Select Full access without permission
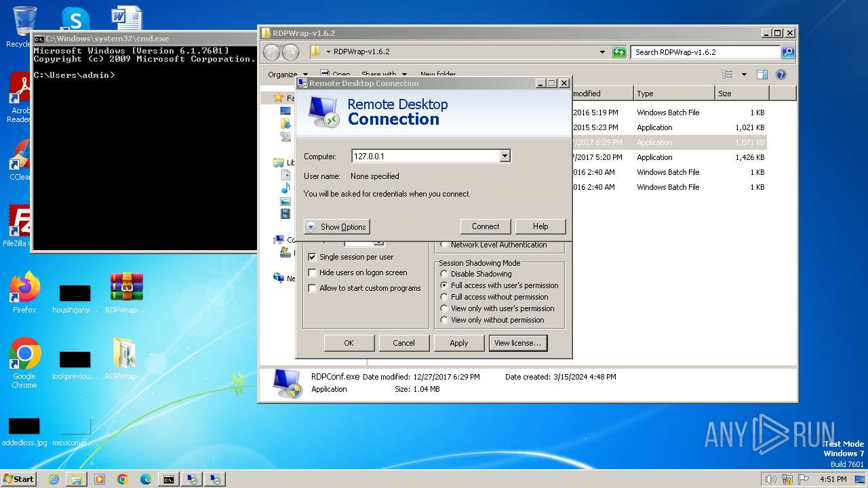This screenshot has height=488, width=868. point(444,297)
